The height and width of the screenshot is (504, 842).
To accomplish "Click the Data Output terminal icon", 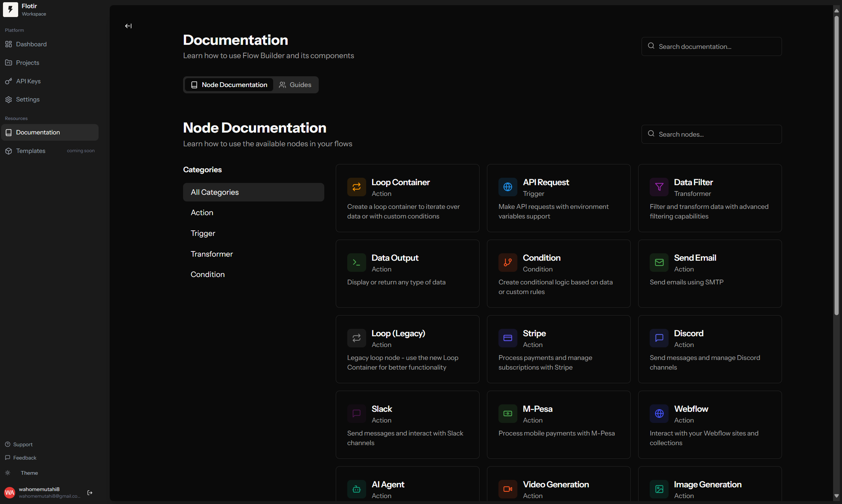I will tap(356, 263).
